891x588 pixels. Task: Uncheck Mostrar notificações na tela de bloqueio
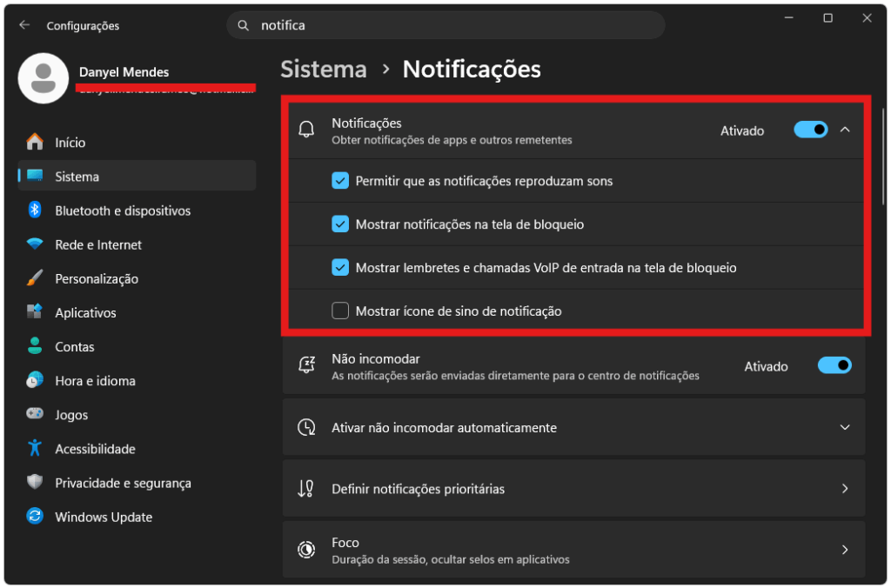340,224
